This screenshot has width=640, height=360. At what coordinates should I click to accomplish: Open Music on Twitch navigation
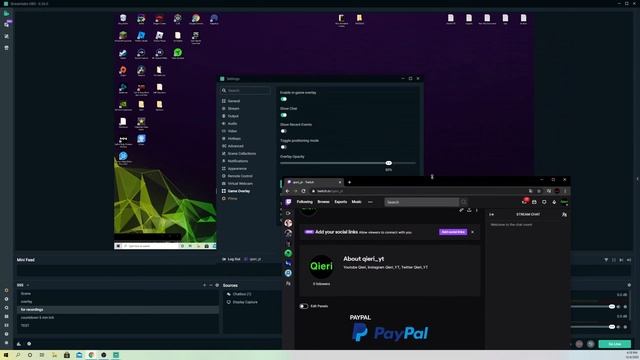[356, 202]
